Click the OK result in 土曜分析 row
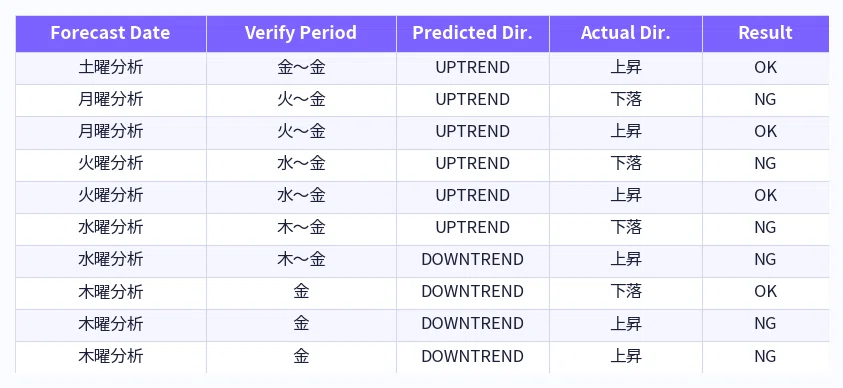Image resolution: width=843 pixels, height=388 pixels. tap(766, 68)
